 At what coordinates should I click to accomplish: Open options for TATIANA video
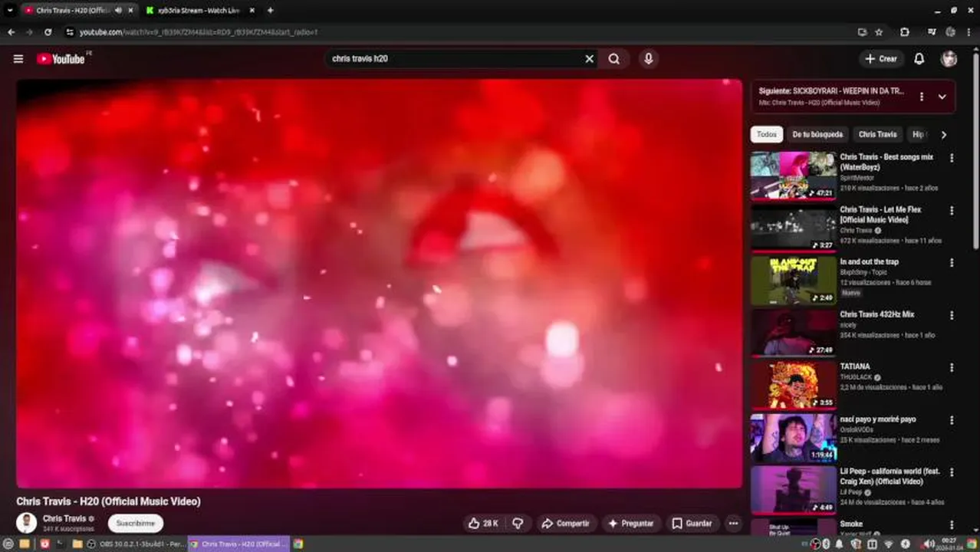(x=952, y=367)
